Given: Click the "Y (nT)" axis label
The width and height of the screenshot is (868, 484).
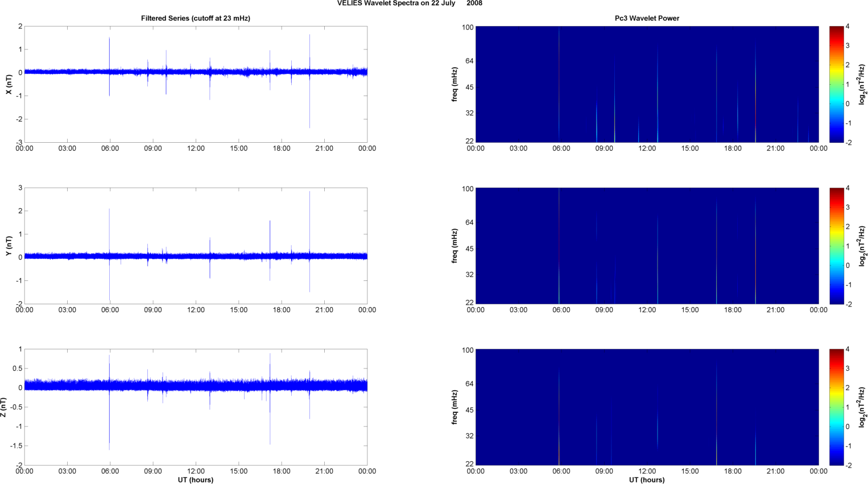Looking at the screenshot, I should (x=9, y=246).
